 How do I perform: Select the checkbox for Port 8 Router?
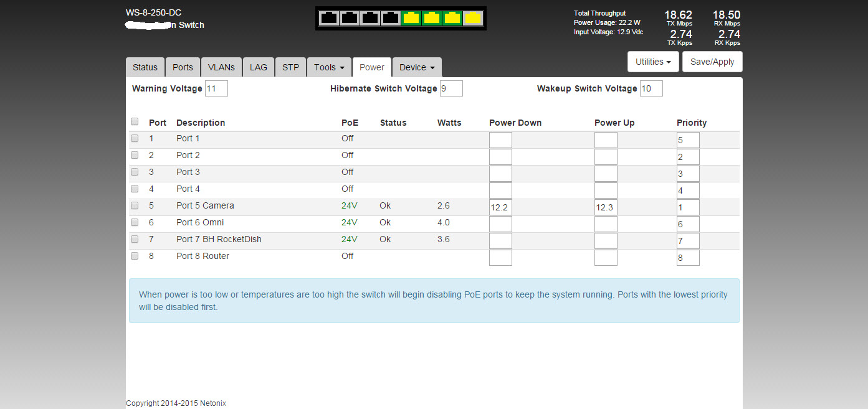[135, 256]
